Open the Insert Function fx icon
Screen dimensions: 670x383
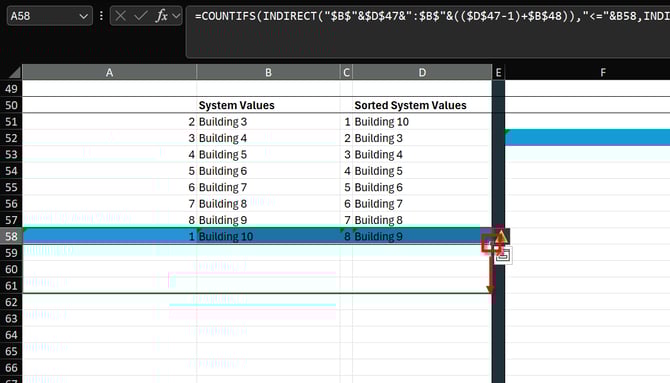pyautogui.click(x=162, y=16)
